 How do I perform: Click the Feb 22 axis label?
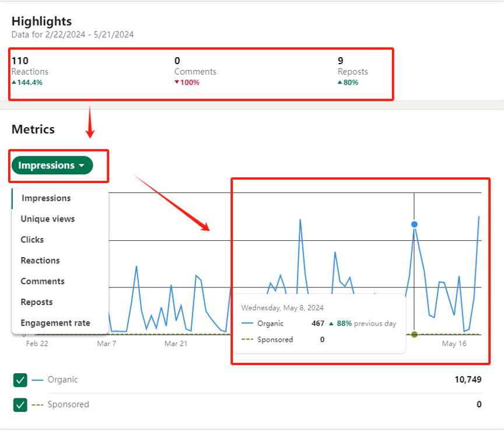pyautogui.click(x=37, y=344)
